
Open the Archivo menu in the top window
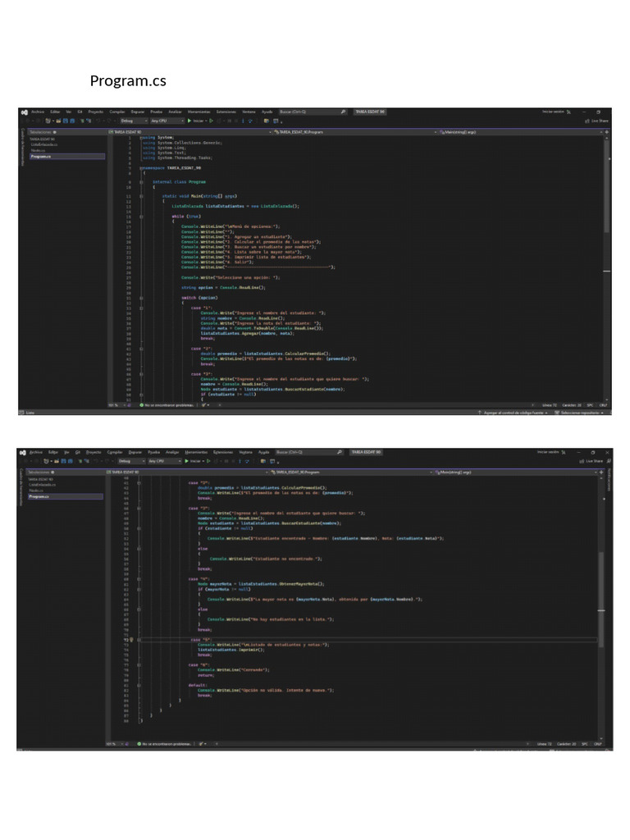[x=38, y=112]
